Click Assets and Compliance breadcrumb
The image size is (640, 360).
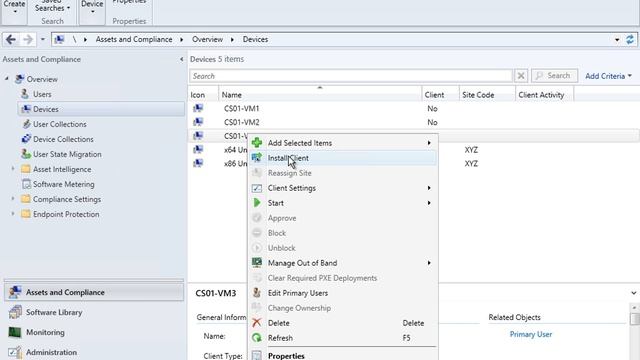tap(134, 40)
